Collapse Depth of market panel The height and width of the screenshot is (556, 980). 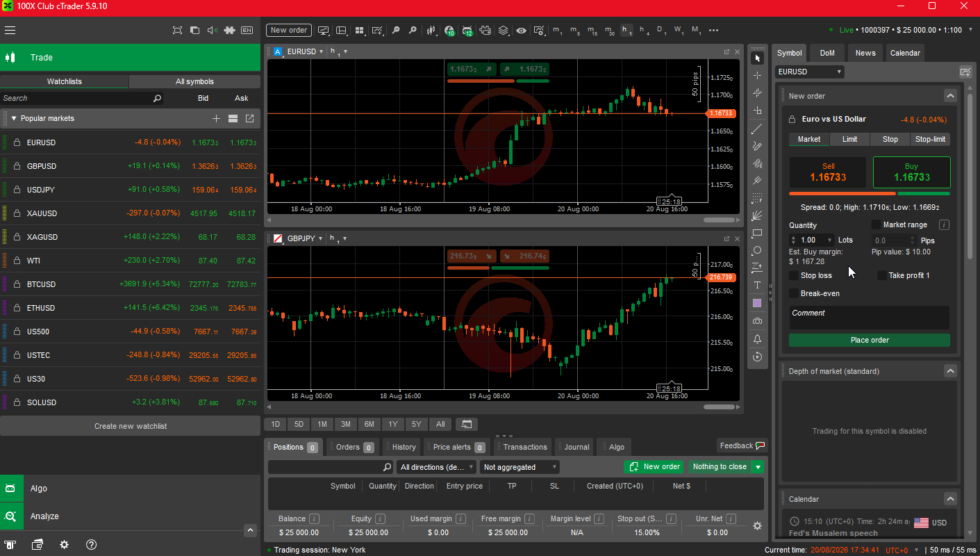(950, 371)
